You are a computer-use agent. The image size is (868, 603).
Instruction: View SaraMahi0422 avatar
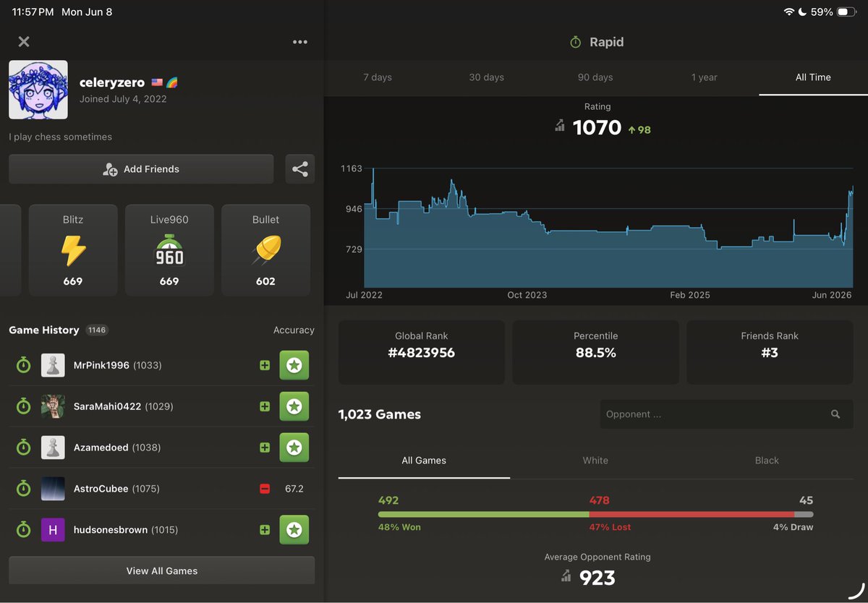coord(53,406)
